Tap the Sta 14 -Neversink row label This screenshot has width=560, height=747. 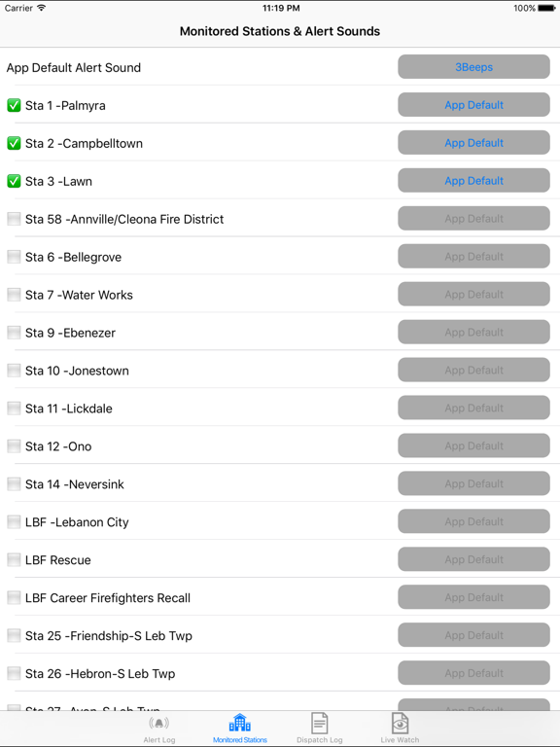[74, 484]
